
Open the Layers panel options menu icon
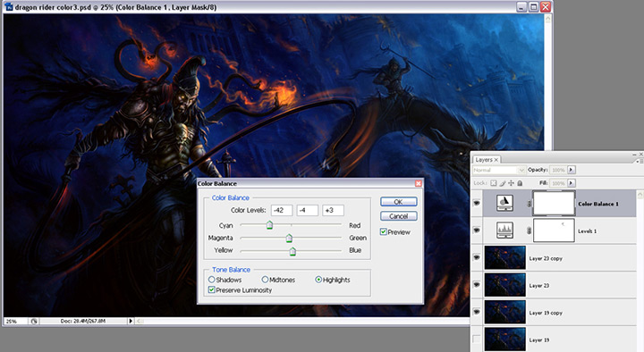tap(639, 161)
